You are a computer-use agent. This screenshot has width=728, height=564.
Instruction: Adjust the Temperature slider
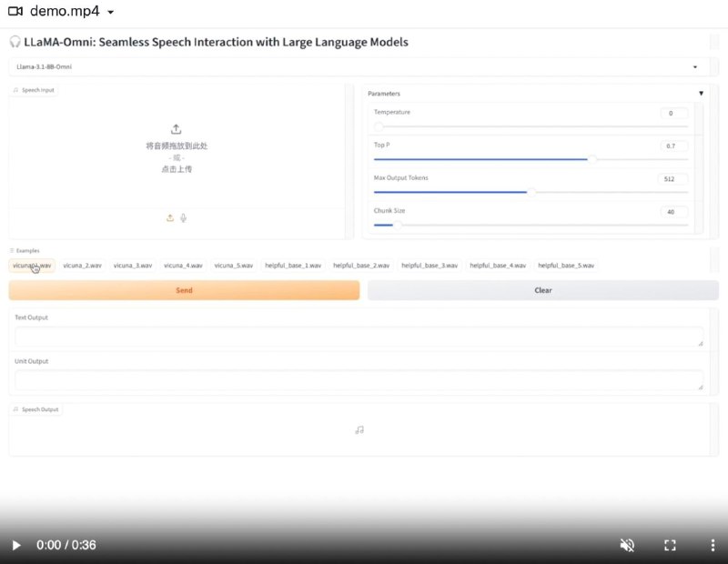click(531, 126)
